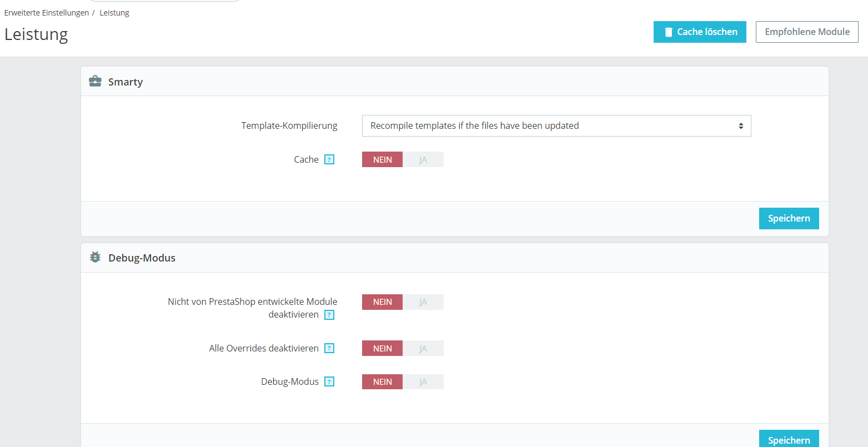Screen dimensions: 868x447
Task: Open the Erweiterte Einstellungen breadcrumb link
Action: tap(47, 13)
